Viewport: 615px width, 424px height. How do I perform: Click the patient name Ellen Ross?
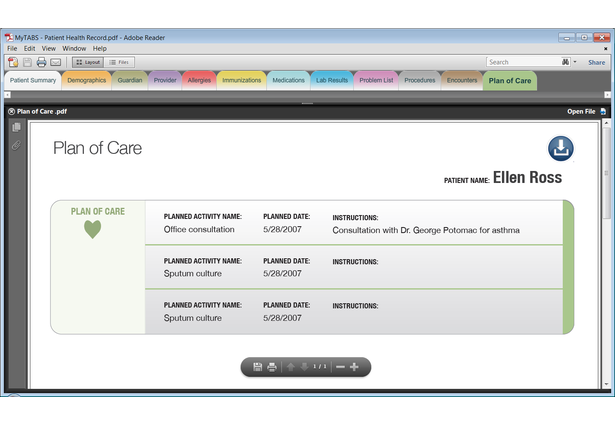(527, 177)
